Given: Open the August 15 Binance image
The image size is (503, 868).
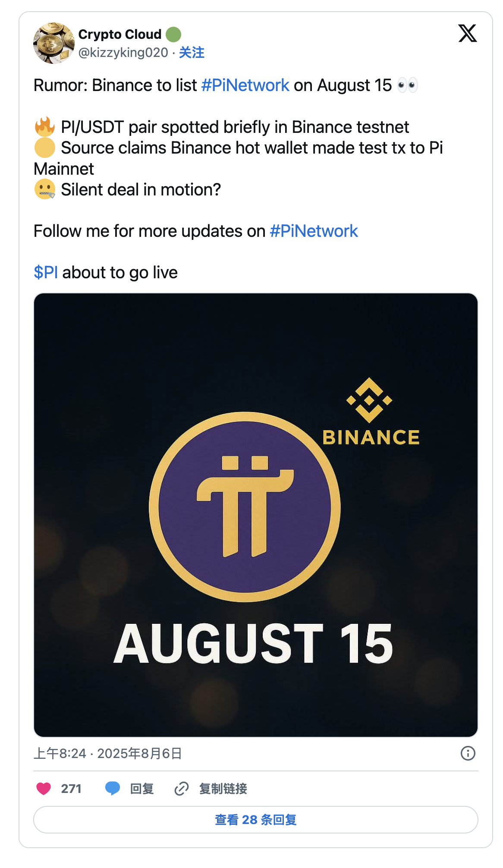Looking at the screenshot, I should click(x=255, y=515).
